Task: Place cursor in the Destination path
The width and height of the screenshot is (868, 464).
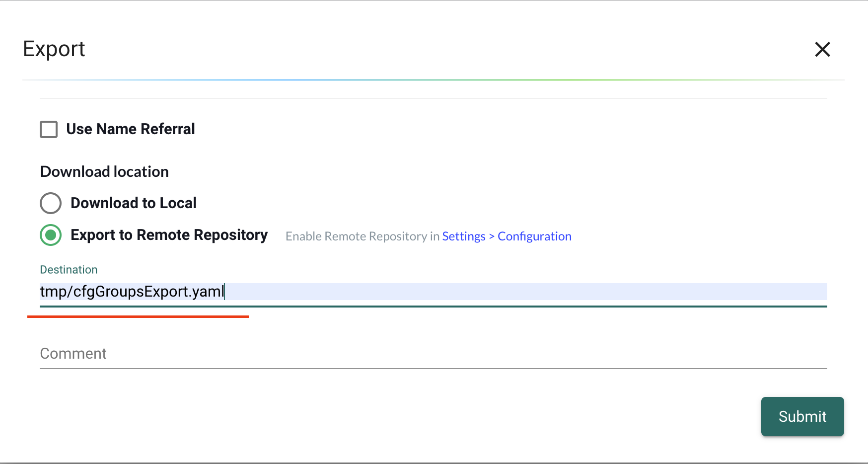Action: (348, 292)
